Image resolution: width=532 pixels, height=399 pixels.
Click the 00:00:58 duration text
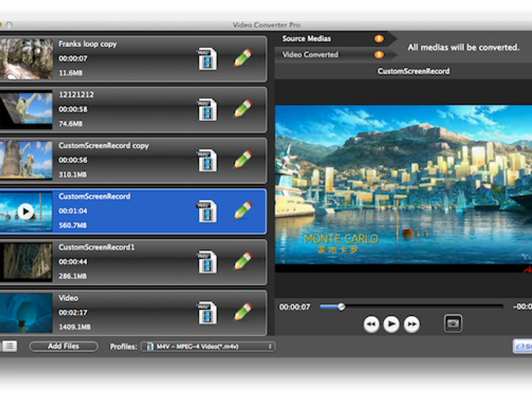point(73,109)
